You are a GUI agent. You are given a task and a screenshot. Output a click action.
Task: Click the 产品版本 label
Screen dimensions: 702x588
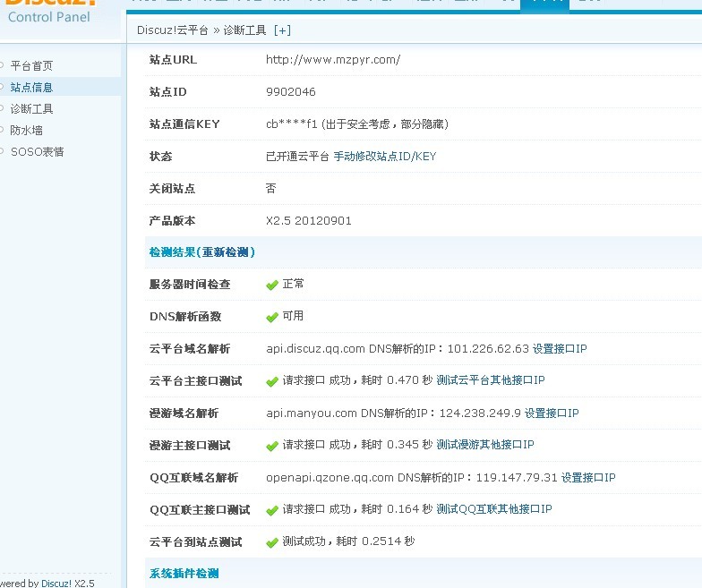click(172, 220)
